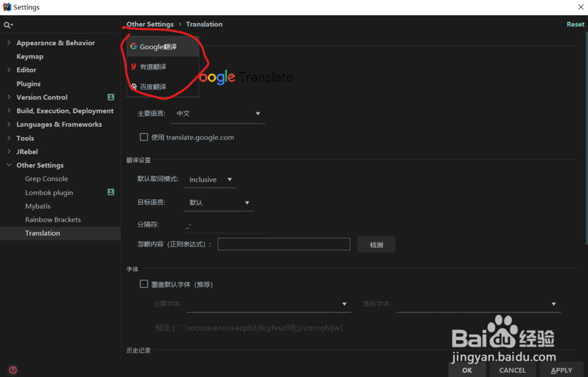Viewport: 588px width, 377px height.
Task: Expand the Editor section arrow
Action: [9, 70]
